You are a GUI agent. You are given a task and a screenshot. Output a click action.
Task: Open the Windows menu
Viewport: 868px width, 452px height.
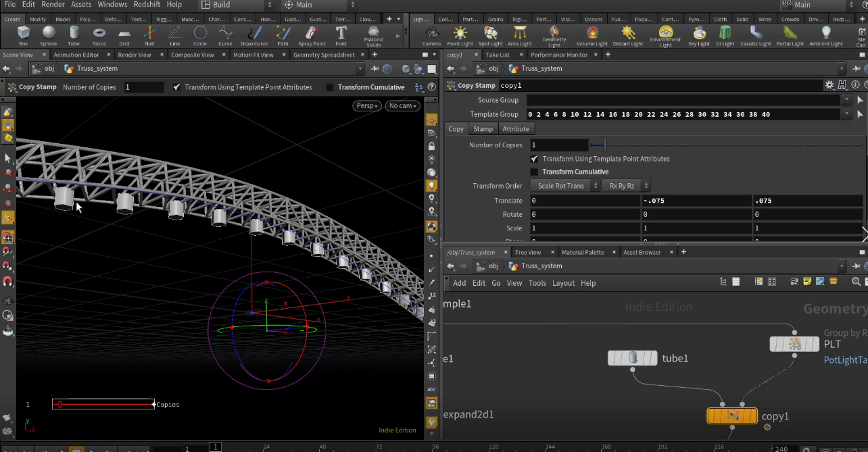[x=112, y=4]
